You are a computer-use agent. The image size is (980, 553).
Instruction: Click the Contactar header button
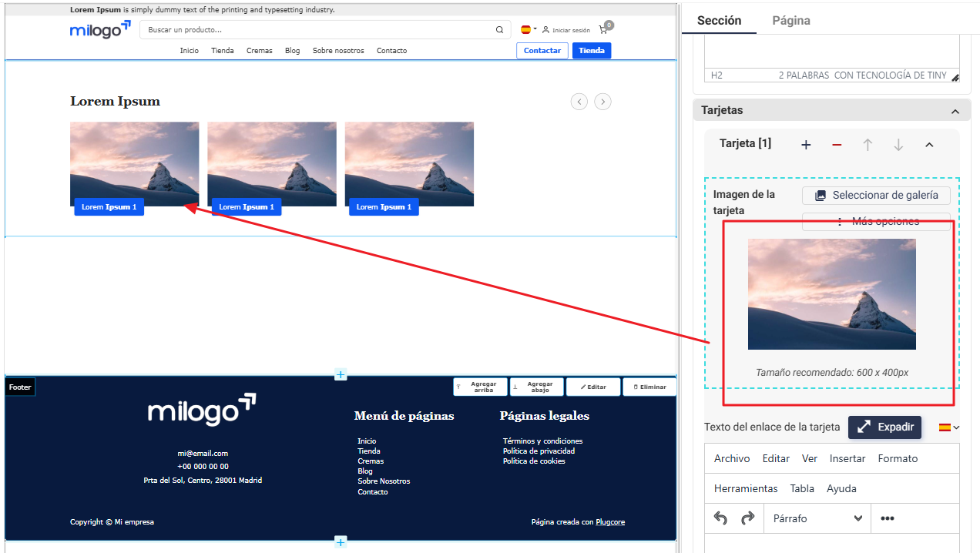click(x=542, y=51)
